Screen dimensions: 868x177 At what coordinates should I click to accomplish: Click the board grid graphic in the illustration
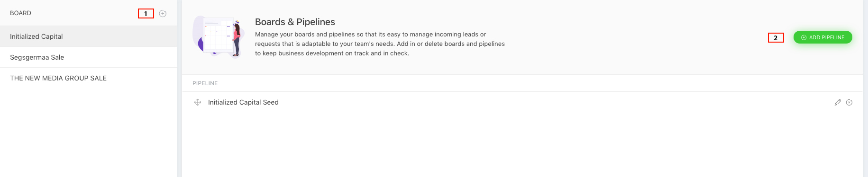[218, 36]
